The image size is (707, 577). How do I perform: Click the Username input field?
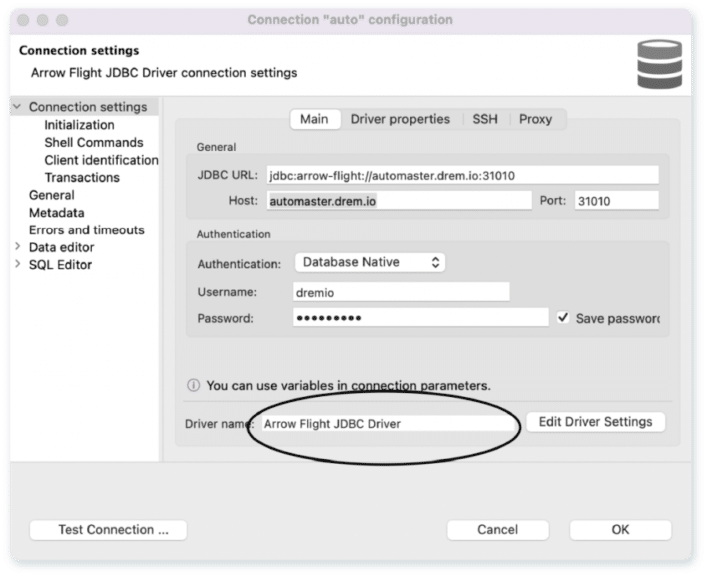click(x=401, y=292)
